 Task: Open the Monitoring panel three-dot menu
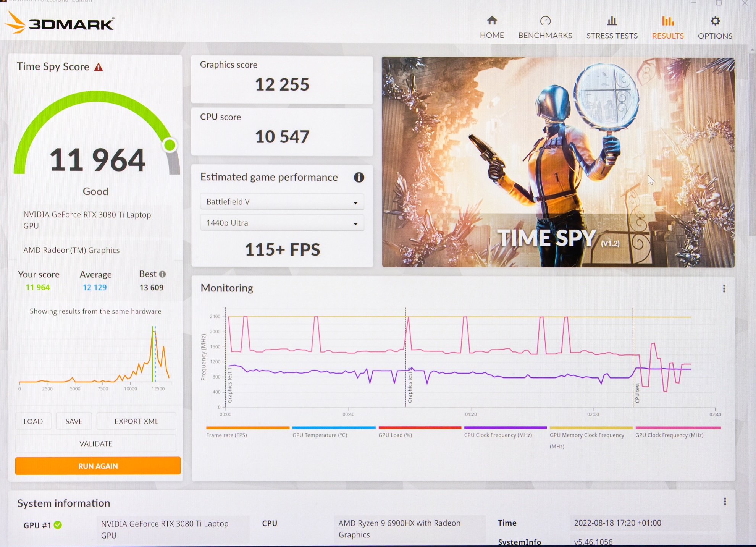724,288
